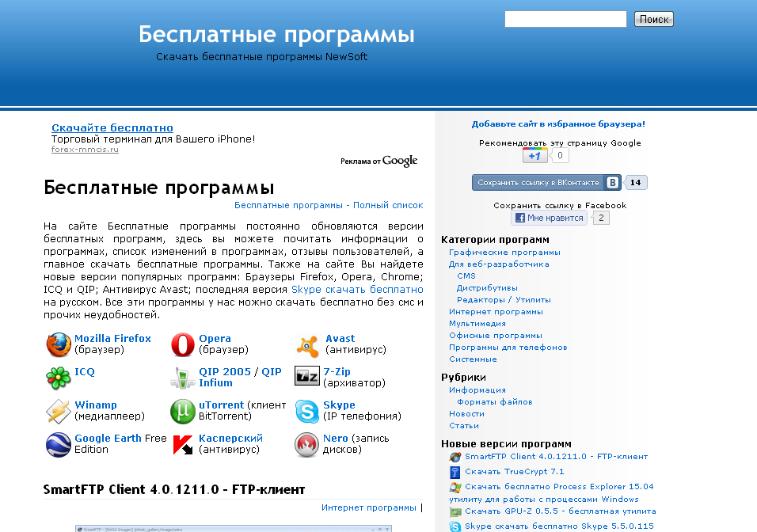Open the uTorrent text link
Screen dimensions: 757x532
pos(222,405)
